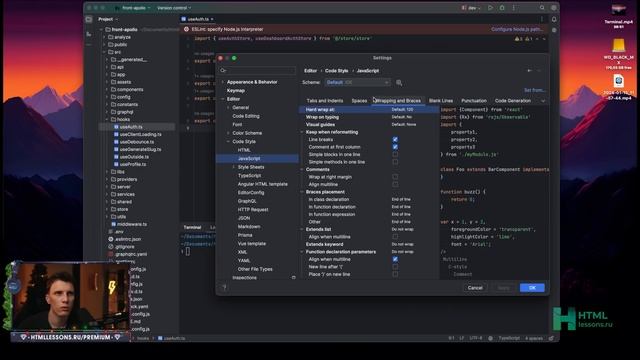Open IDE settings gear icon
Image resolution: width=640 pixels, height=360 pixels.
click(553, 8)
